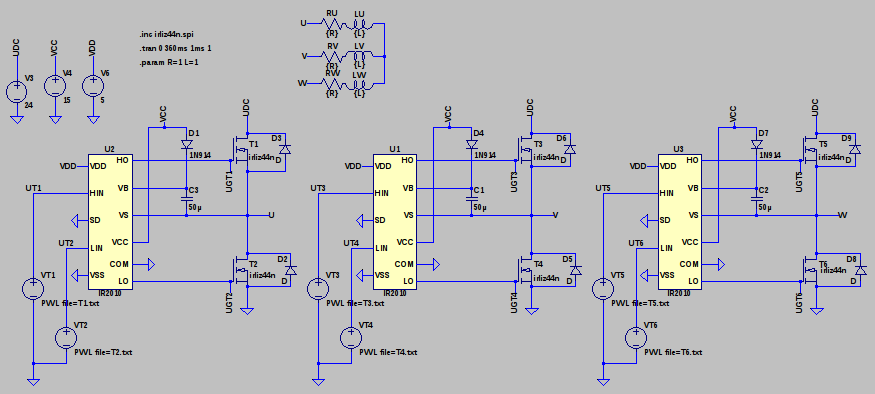Image resolution: width=875 pixels, height=394 pixels.
Task: Select the T4 lower MOSFET symbol
Action: coord(526,270)
